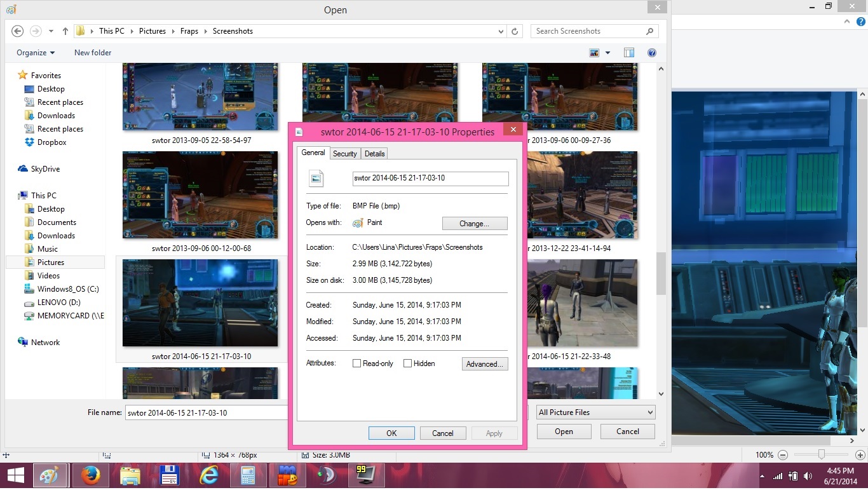Screen dimensions: 868x490
Task: Open the Fraps 99 taskbar icon
Action: click(366, 475)
